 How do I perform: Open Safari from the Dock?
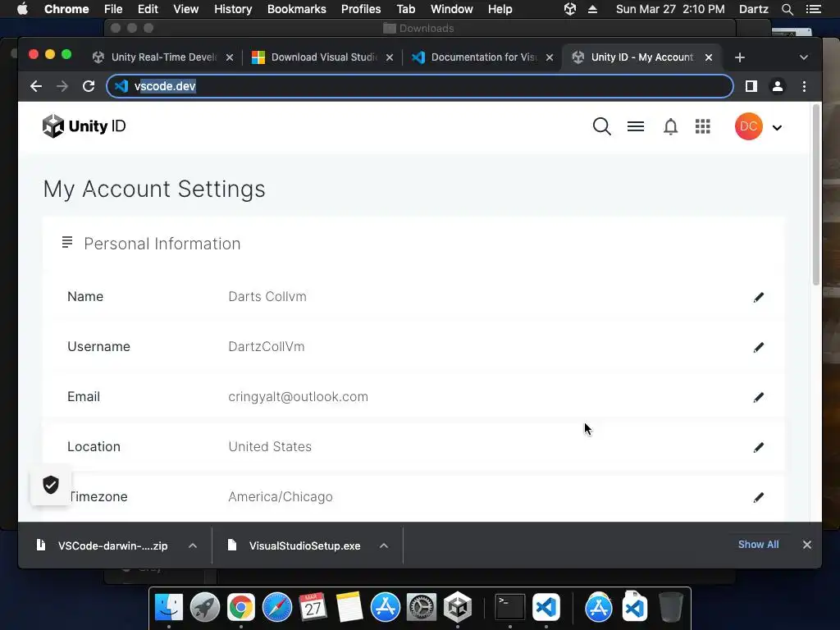[x=277, y=607]
